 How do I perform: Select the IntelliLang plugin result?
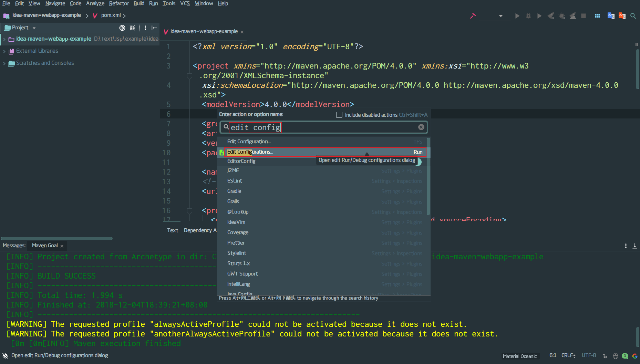click(322, 284)
